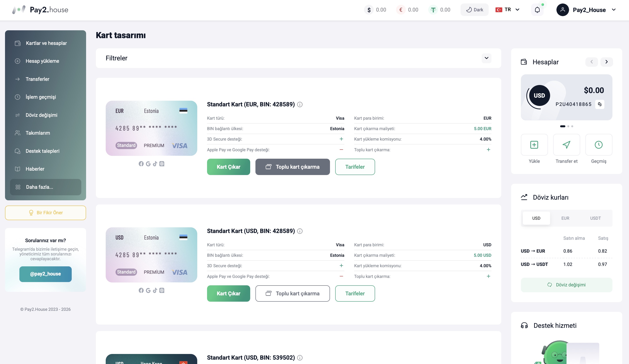Go to previous account in Hesaplar
Screen dimensions: 629x364
pos(591,62)
